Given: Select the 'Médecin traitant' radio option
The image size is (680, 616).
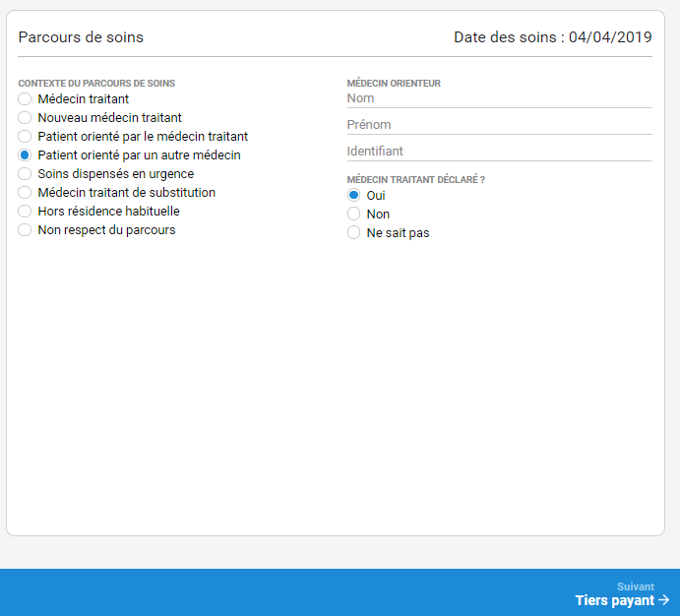Looking at the screenshot, I should coord(26,99).
